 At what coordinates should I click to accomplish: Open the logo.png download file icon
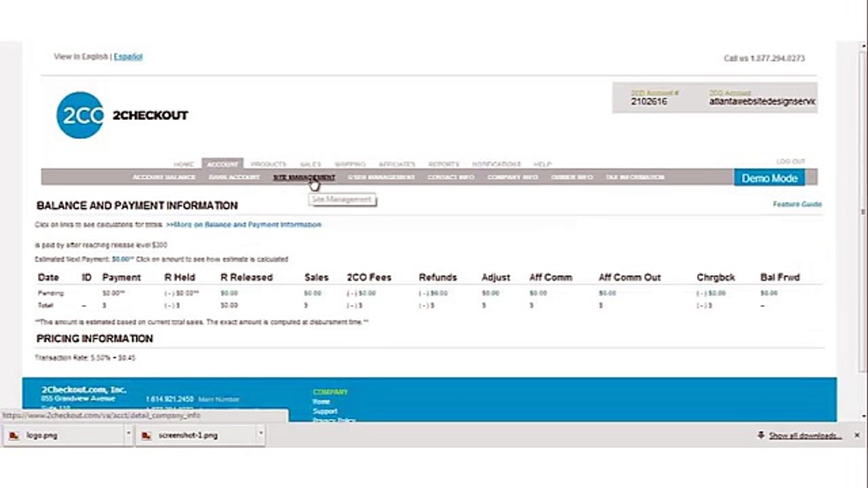point(14,436)
